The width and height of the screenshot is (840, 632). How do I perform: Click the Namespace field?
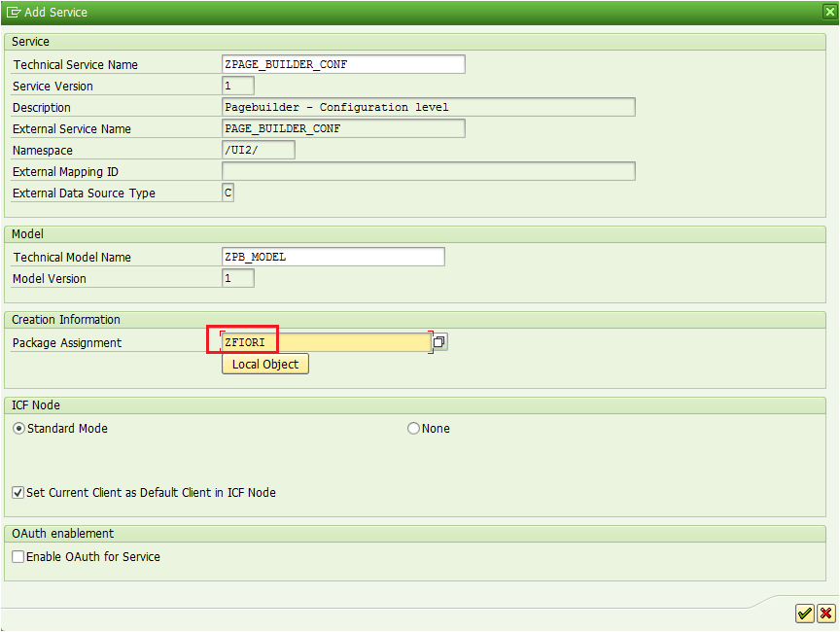tap(259, 150)
